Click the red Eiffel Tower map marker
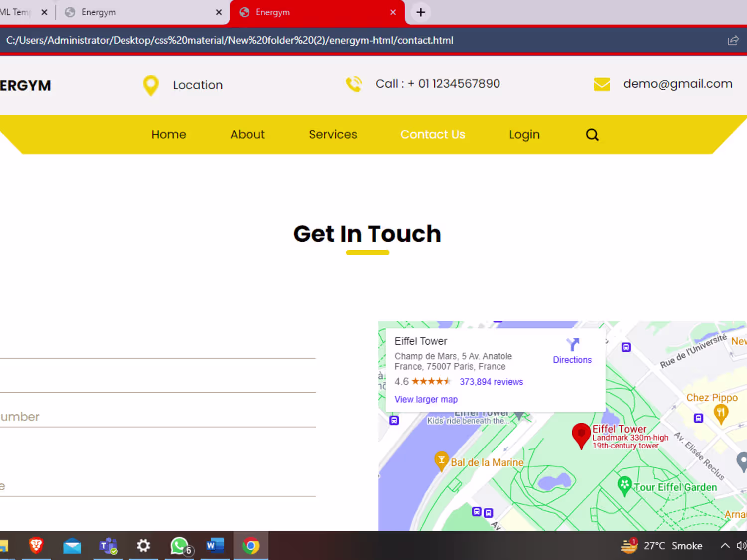747x560 pixels. point(581,436)
